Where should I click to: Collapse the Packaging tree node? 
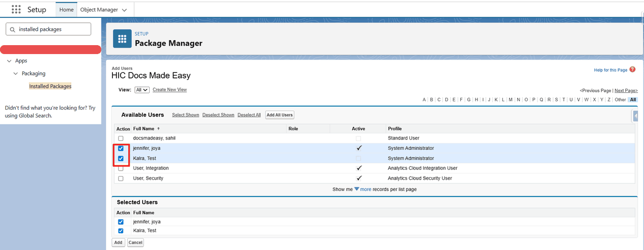pyautogui.click(x=16, y=73)
